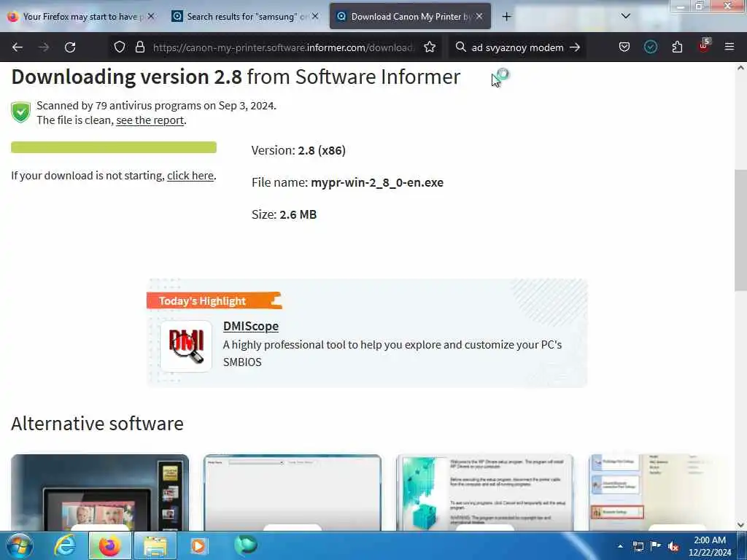Viewport: 747px width, 560px height.
Task: Open the Pocket save icon
Action: click(x=624, y=47)
